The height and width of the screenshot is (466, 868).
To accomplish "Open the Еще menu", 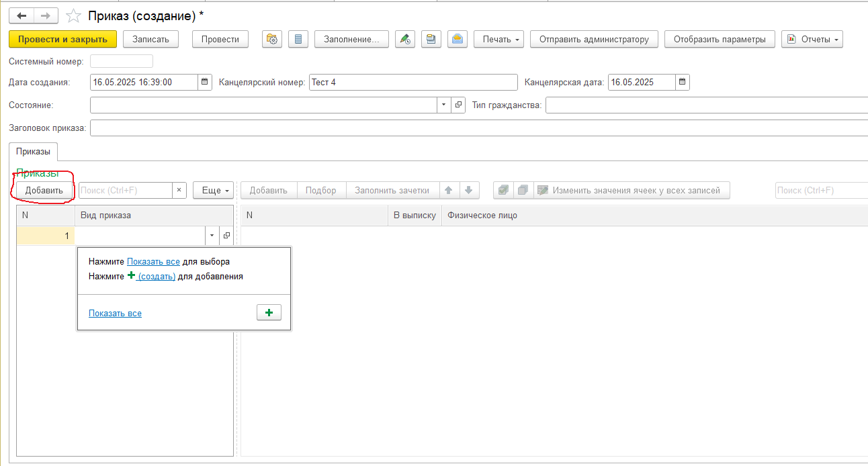I will point(213,191).
